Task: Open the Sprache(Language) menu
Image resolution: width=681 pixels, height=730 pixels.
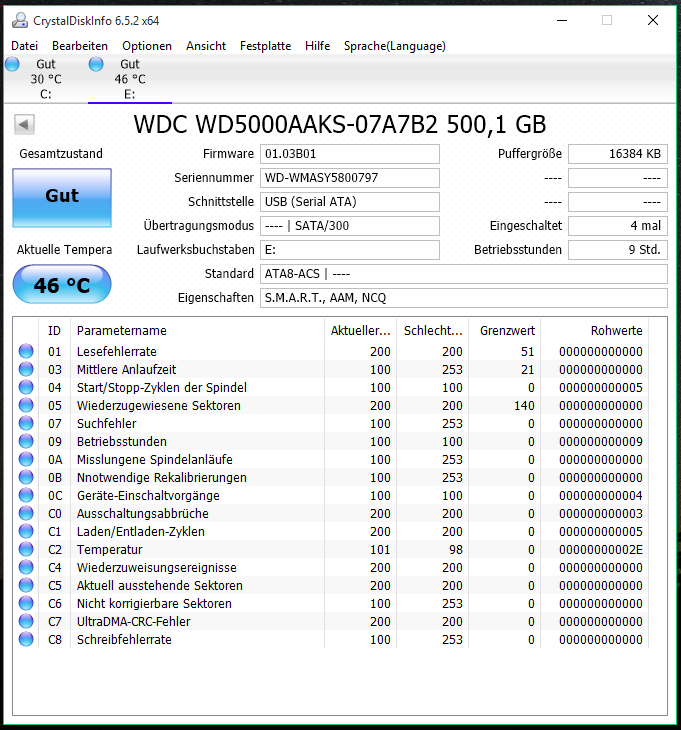Action: [395, 46]
